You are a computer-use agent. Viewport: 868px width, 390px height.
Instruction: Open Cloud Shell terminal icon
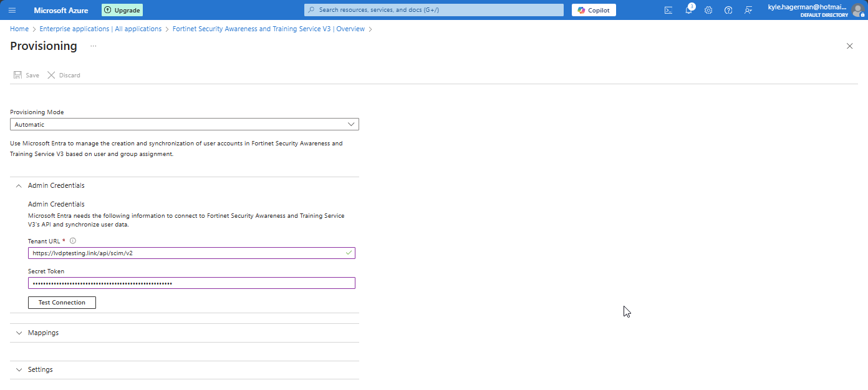668,10
